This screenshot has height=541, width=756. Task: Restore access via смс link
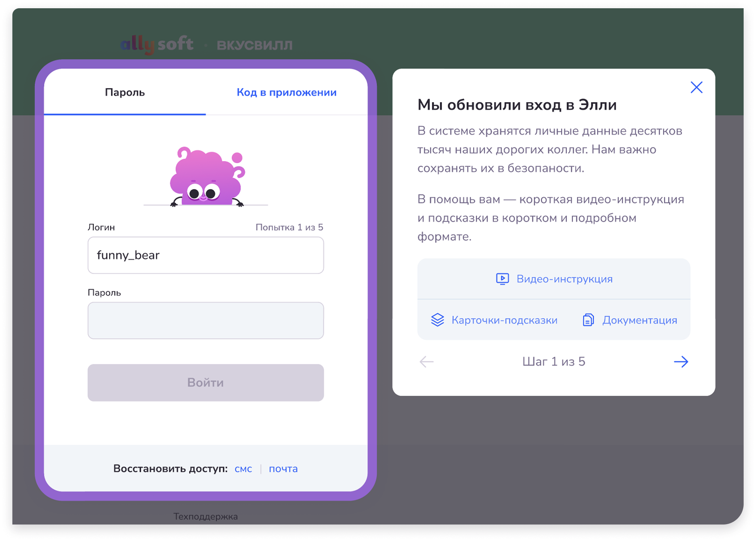coord(243,469)
